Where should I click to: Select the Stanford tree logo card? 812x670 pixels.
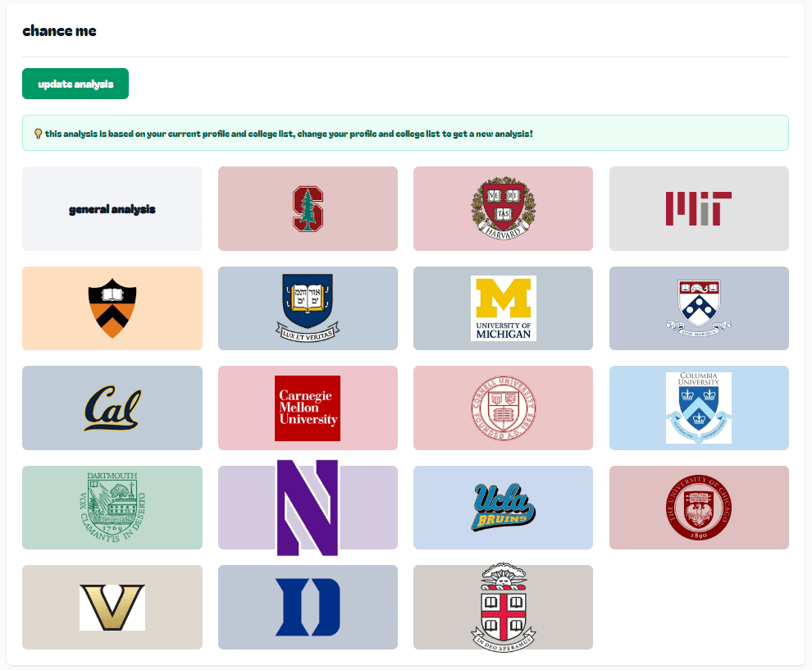[x=308, y=208]
